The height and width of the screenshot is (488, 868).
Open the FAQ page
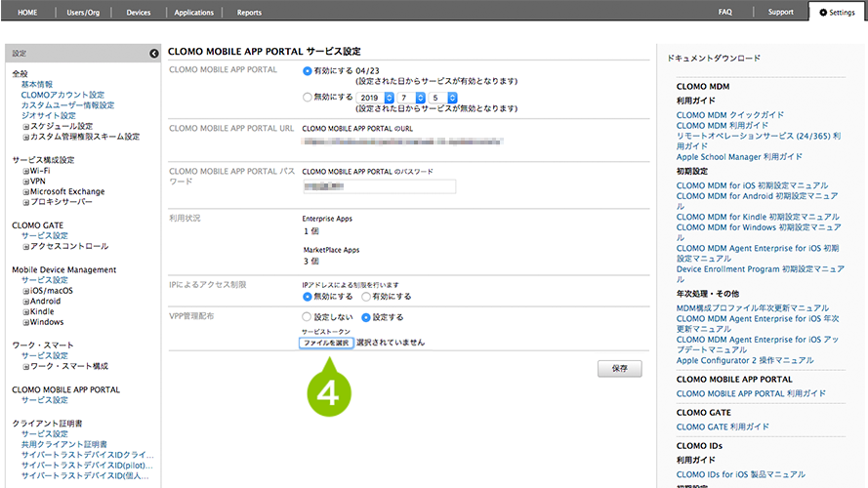[x=725, y=12]
